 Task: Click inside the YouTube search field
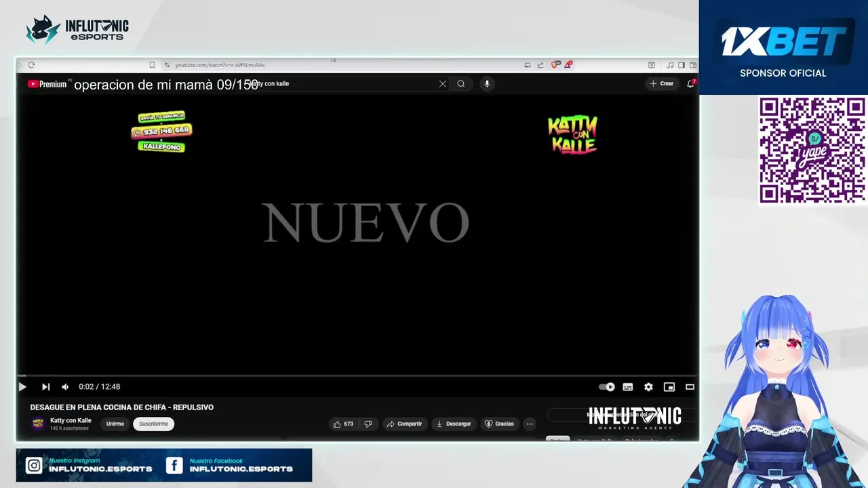346,84
